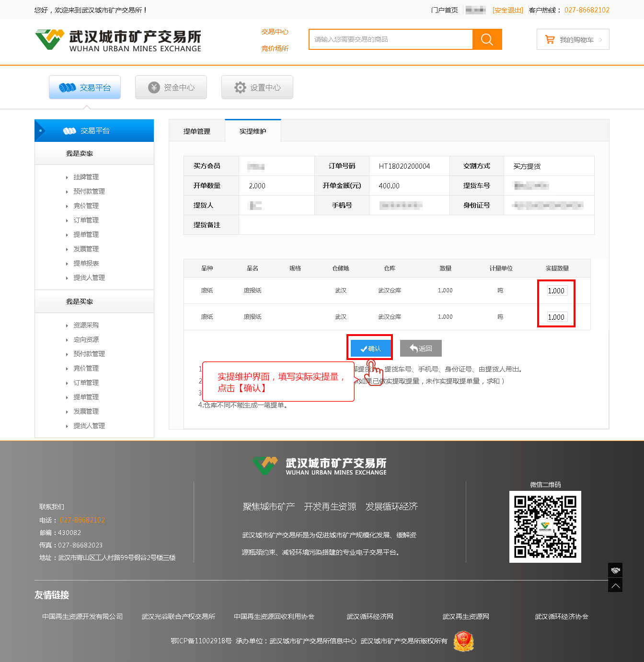644x662 pixels.
Task: Open the 资金中心 fund center tab
Action: pos(171,87)
